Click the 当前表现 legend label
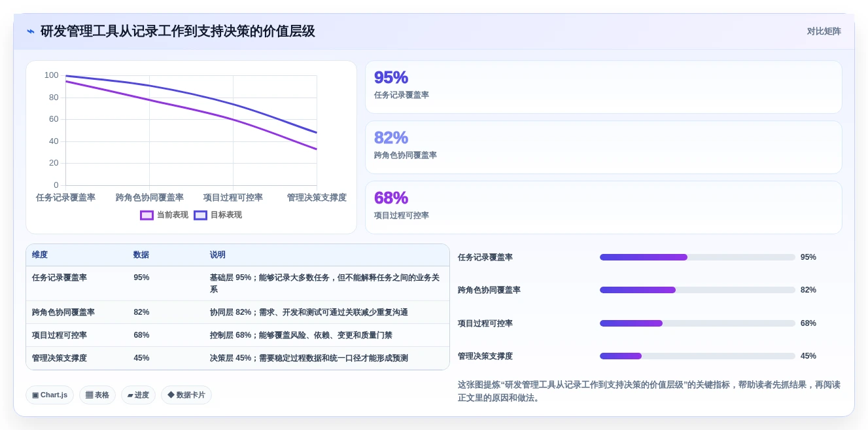 (173, 215)
